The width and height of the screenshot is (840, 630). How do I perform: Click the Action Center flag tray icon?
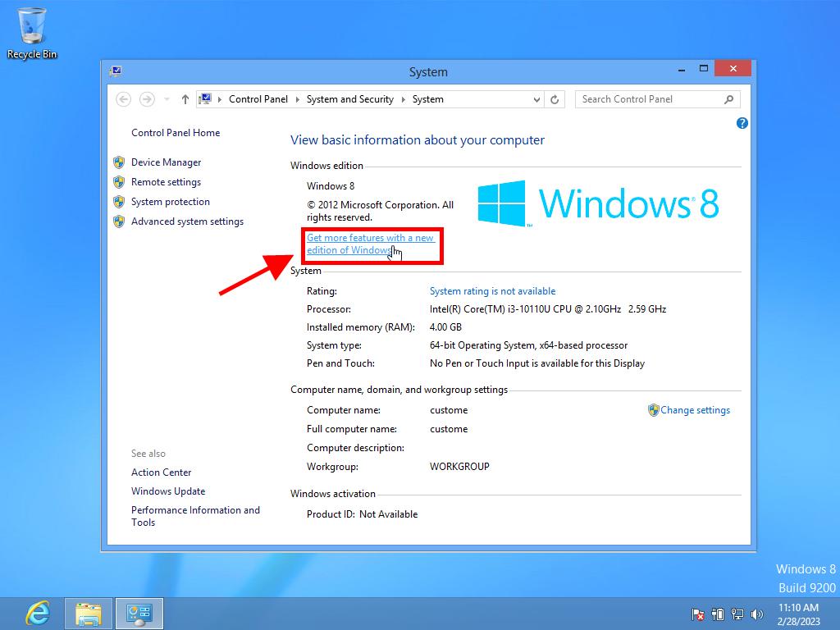(x=698, y=614)
